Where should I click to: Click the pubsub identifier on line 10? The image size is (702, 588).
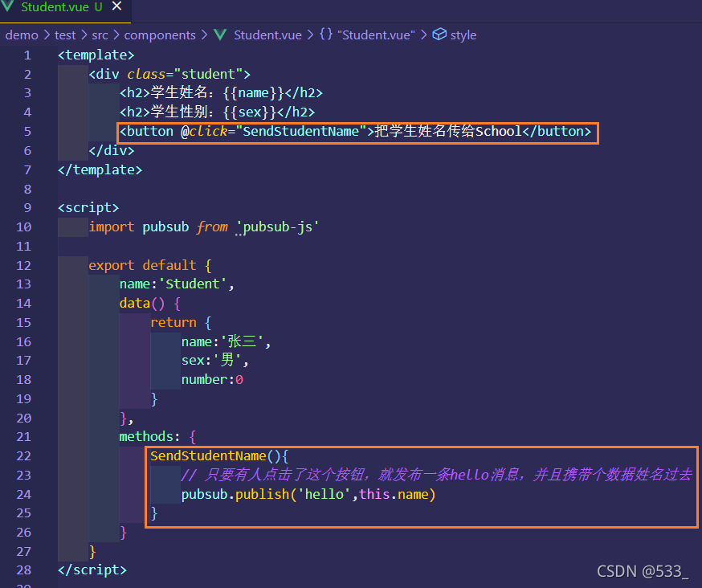tap(165, 227)
